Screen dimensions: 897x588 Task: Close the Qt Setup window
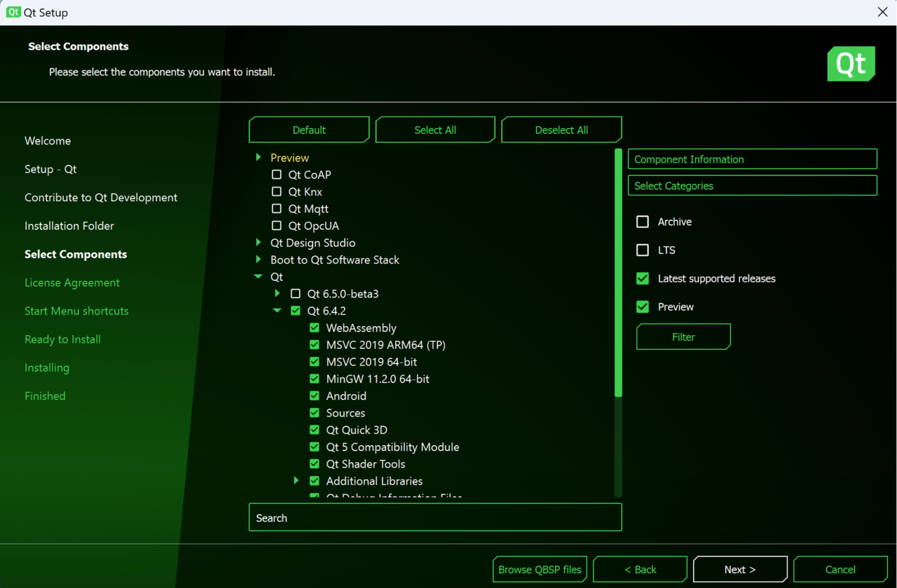click(x=882, y=12)
